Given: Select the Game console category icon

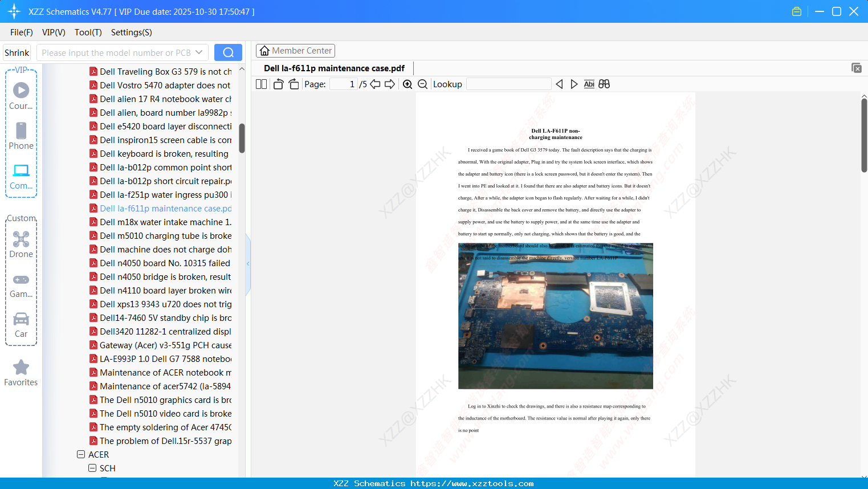Looking at the screenshot, I should 21,285.
